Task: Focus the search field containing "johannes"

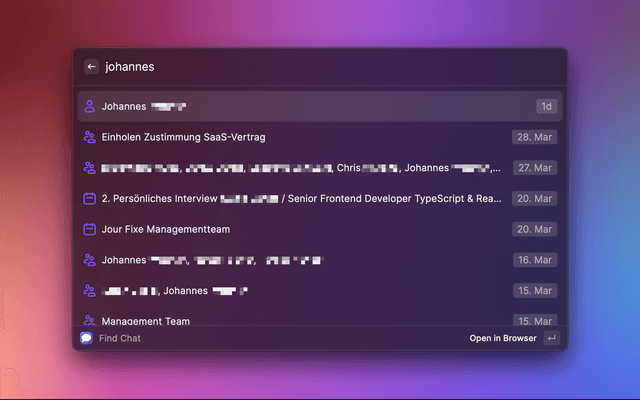Action: click(x=300, y=67)
